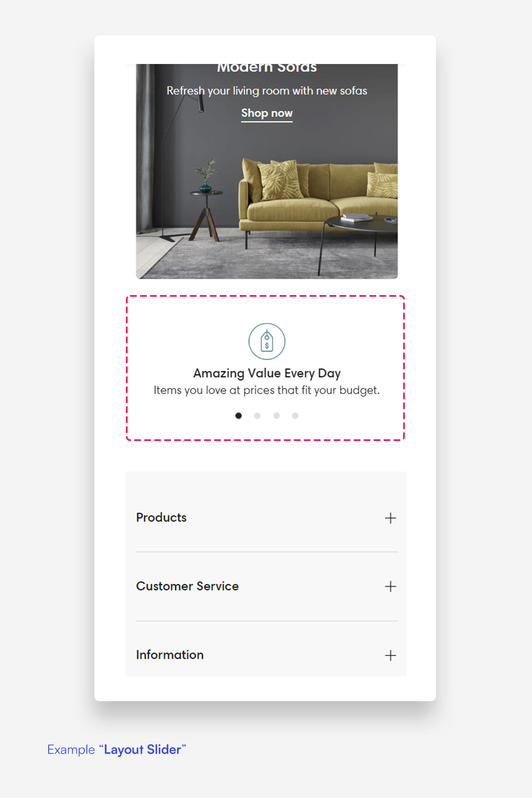532x798 pixels.
Task: Open the Information accordion label
Action: point(170,655)
